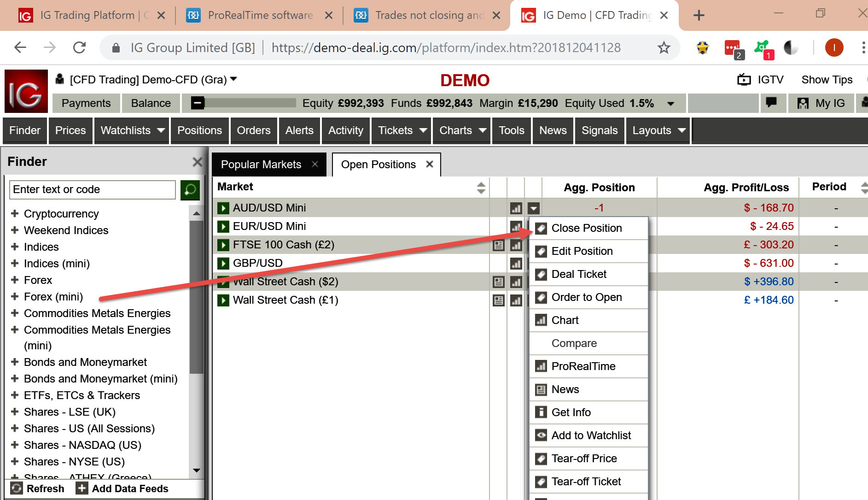Click the Finder search text field
The width and height of the screenshot is (868, 500).
coord(93,189)
